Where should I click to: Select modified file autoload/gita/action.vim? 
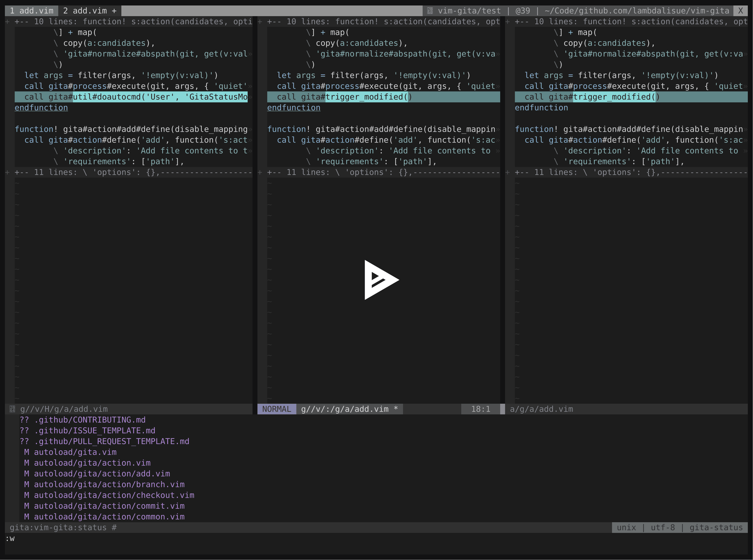click(87, 463)
